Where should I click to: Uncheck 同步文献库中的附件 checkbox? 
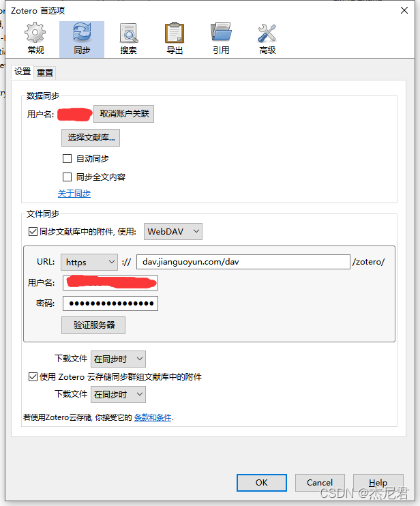[33, 232]
